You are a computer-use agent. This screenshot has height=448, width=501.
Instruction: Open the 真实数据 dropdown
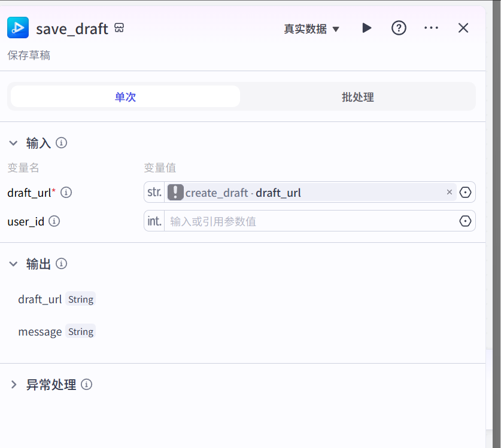312,28
